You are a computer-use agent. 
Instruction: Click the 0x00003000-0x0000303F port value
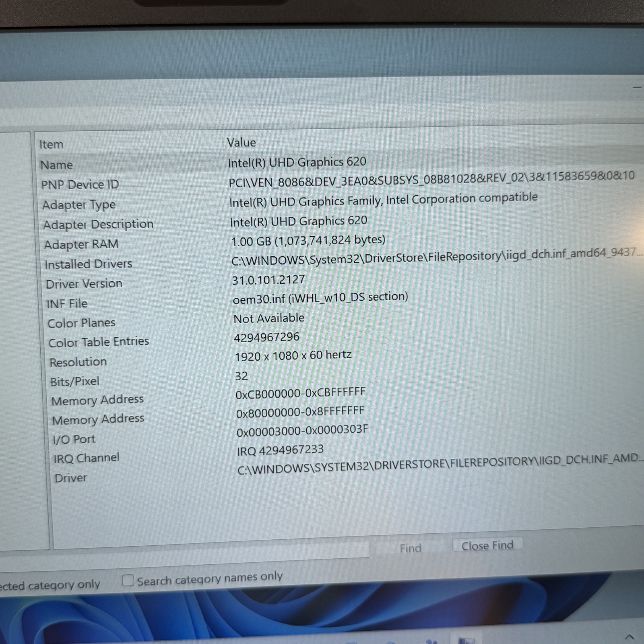click(302, 431)
